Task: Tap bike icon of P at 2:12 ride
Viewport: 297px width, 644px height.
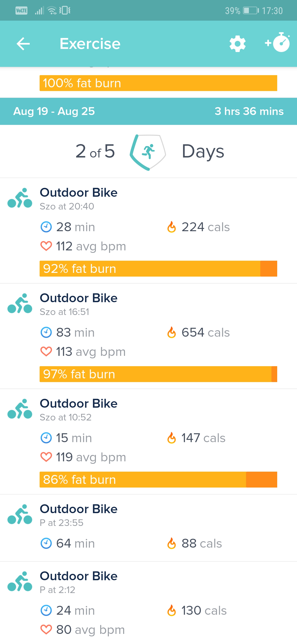Action: [20, 581]
